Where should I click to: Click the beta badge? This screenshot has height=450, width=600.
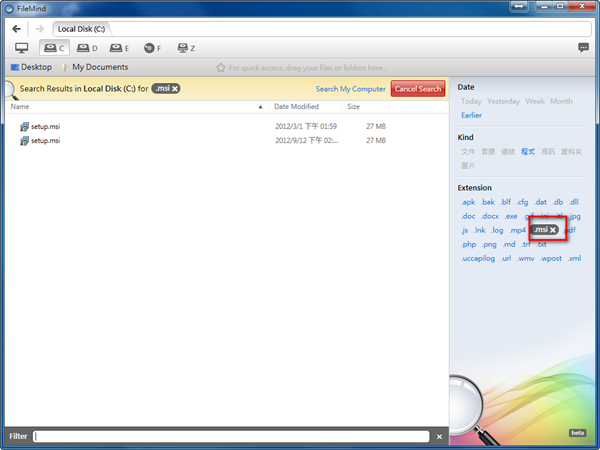pyautogui.click(x=578, y=433)
